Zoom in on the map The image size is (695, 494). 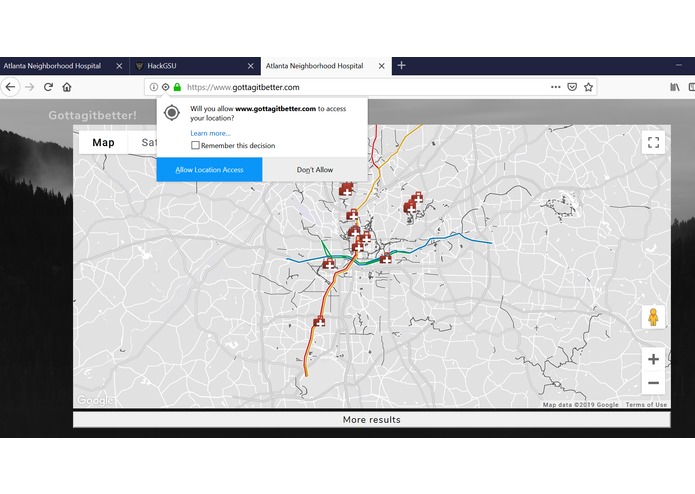pos(653,359)
